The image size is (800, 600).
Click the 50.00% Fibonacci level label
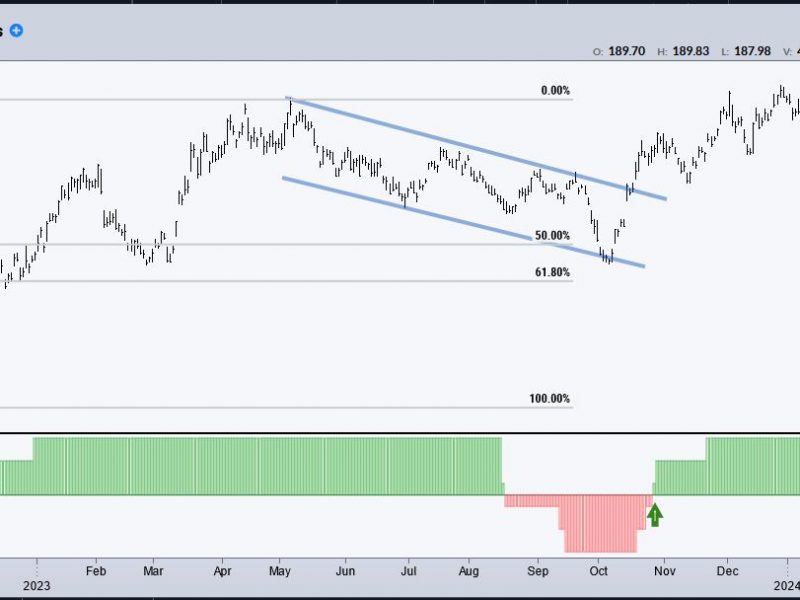[x=552, y=236]
